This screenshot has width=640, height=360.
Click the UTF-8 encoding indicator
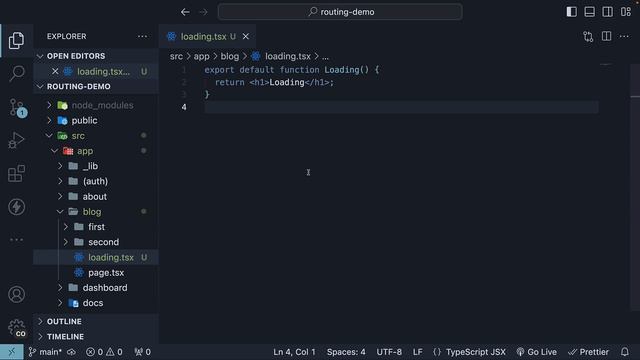click(389, 352)
